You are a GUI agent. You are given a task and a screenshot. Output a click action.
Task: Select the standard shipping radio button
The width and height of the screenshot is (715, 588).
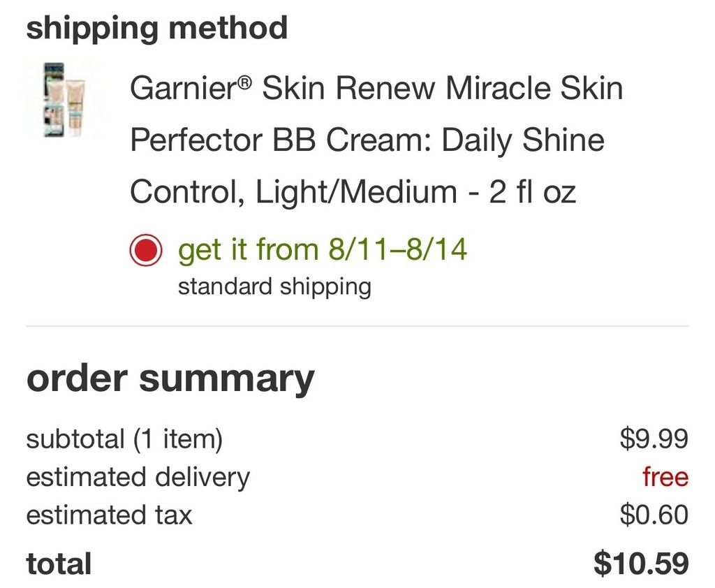pyautogui.click(x=145, y=250)
